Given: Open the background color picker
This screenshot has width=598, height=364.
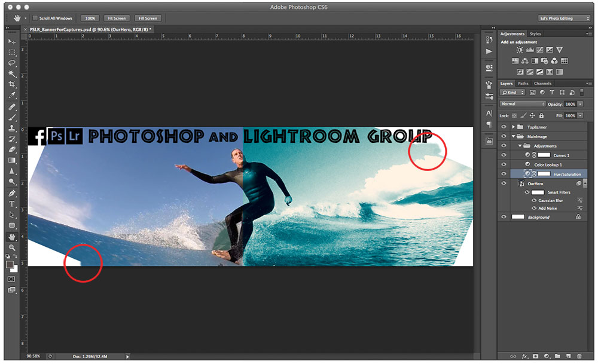Looking at the screenshot, I should tap(14, 269).
